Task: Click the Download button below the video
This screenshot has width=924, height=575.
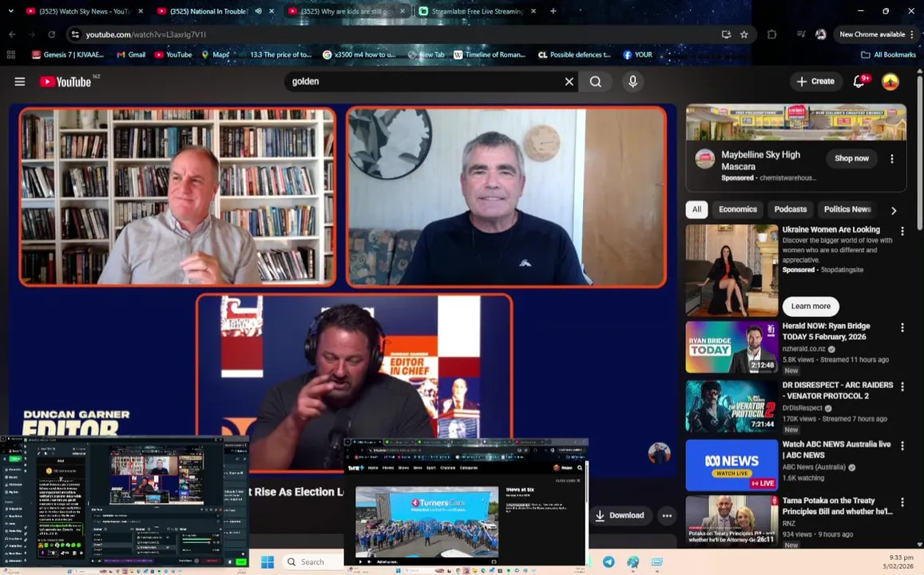Action: click(620, 515)
